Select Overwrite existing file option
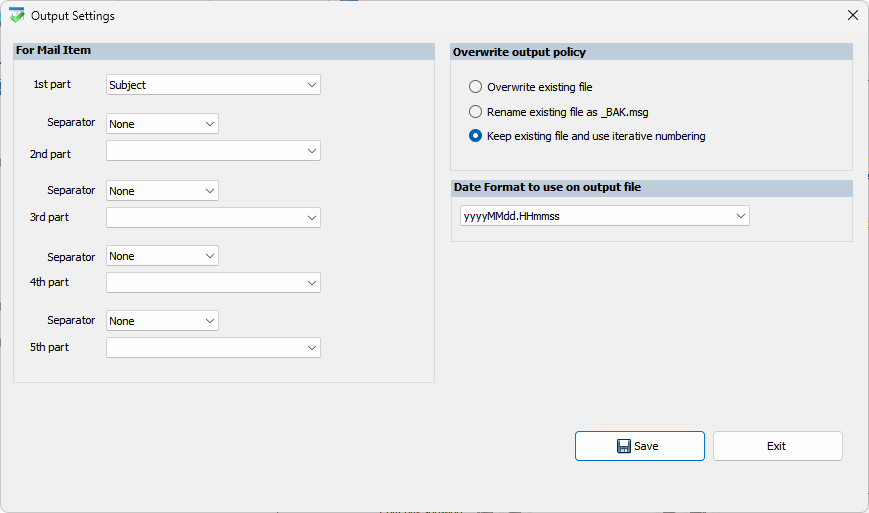Viewport: 869px width, 513px height. (476, 87)
